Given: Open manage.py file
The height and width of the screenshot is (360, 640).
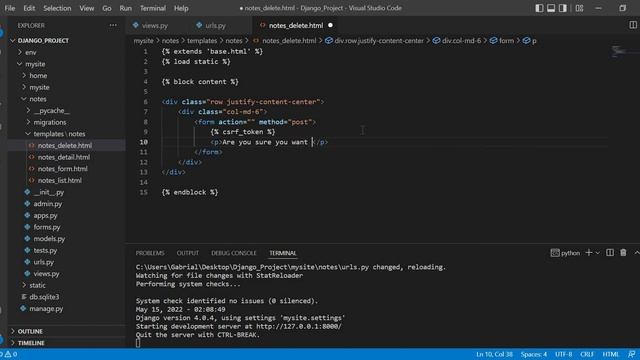Looking at the screenshot, I should [x=67, y=309].
